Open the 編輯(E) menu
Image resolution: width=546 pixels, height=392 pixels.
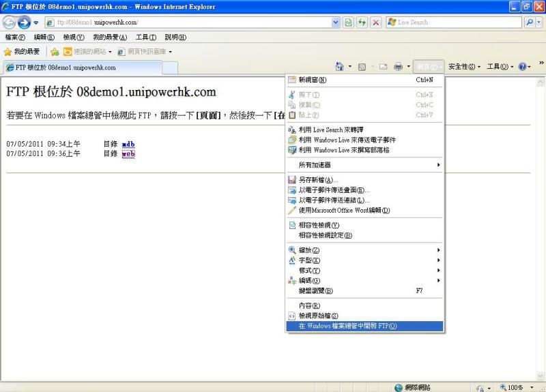point(44,37)
